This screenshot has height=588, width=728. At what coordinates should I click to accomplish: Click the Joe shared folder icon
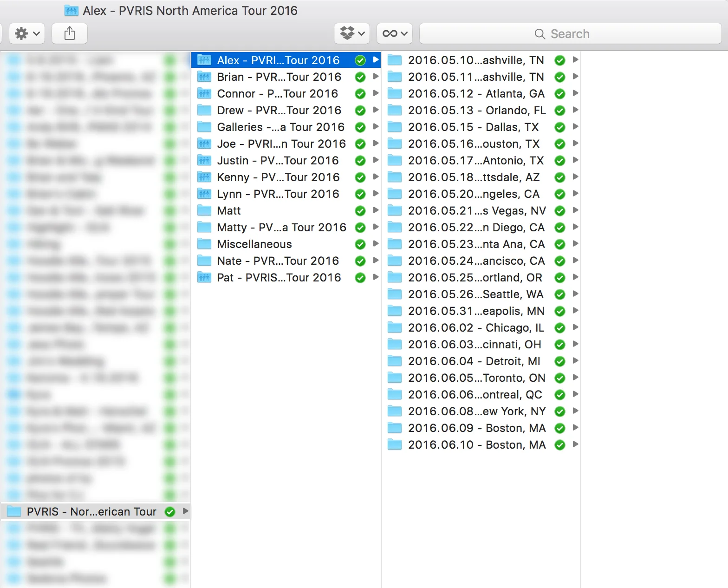pyautogui.click(x=204, y=144)
